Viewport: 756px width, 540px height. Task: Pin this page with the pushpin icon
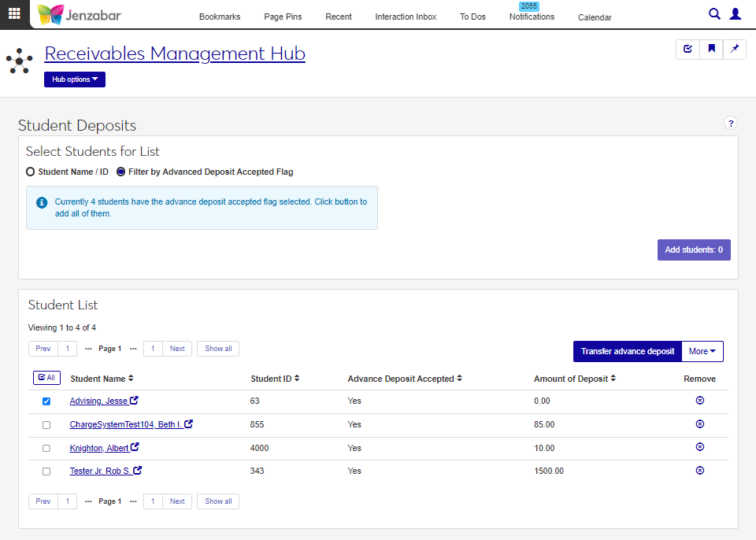tap(735, 50)
